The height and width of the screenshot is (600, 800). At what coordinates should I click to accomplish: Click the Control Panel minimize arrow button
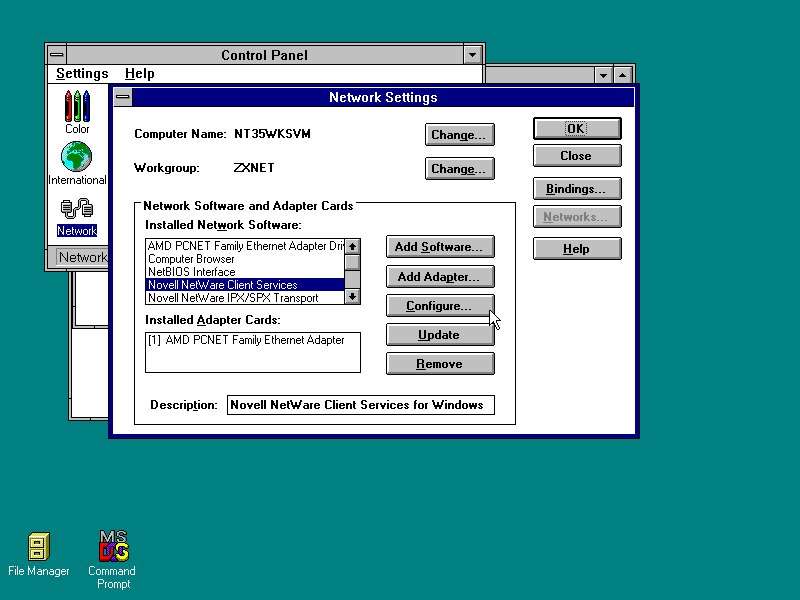point(472,55)
